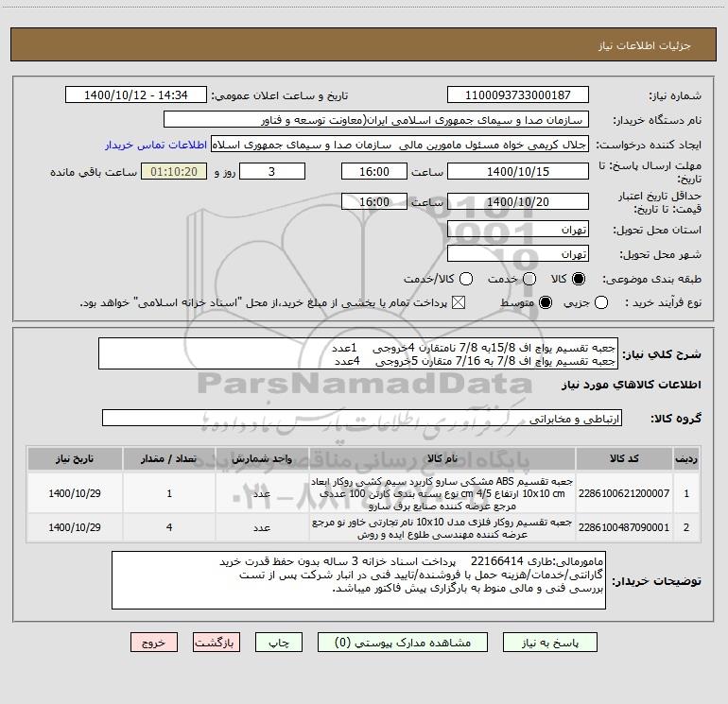The width and height of the screenshot is (728, 704).
Task: Click the نام کالا column header
Action: click(442, 459)
